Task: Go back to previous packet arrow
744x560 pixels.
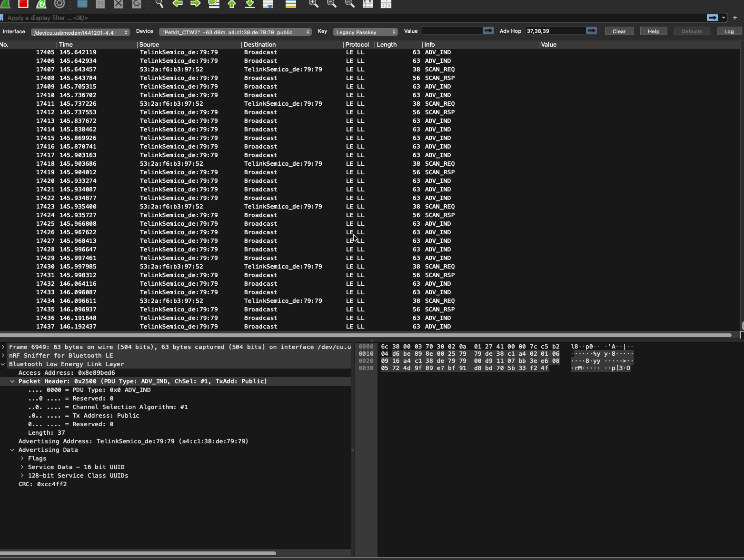Action: tap(178, 4)
